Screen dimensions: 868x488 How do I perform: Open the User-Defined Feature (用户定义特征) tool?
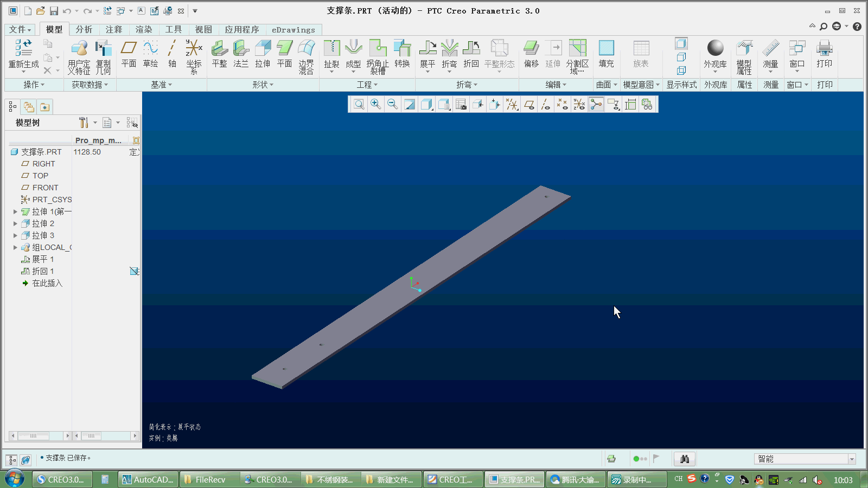pyautogui.click(x=79, y=56)
